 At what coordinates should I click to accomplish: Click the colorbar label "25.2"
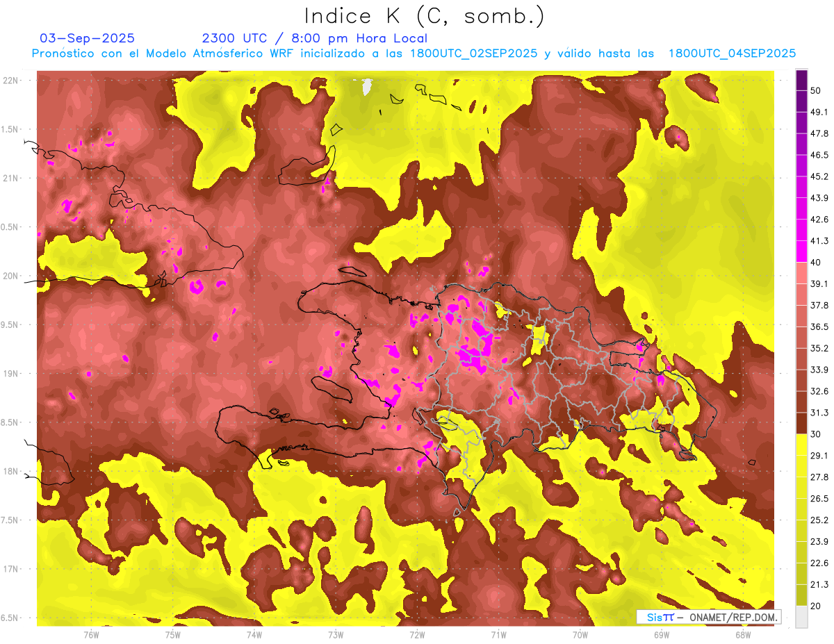coord(819,520)
